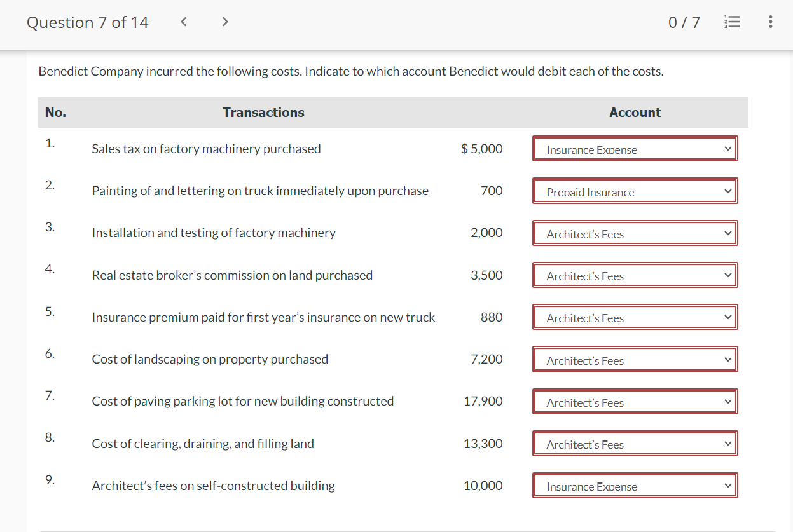This screenshot has height=532, width=793.
Task: Change the account for installation and testing of machinery
Action: (635, 233)
